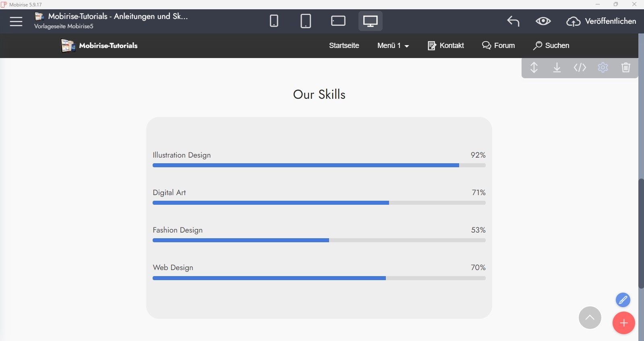Click the Kontakt menu link
This screenshot has height=341, width=644.
click(446, 46)
